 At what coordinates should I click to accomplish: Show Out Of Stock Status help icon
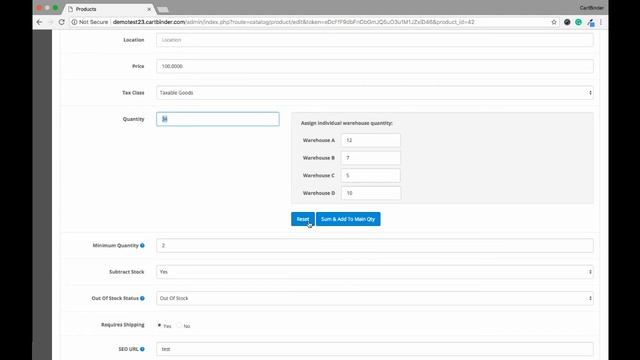point(142,298)
